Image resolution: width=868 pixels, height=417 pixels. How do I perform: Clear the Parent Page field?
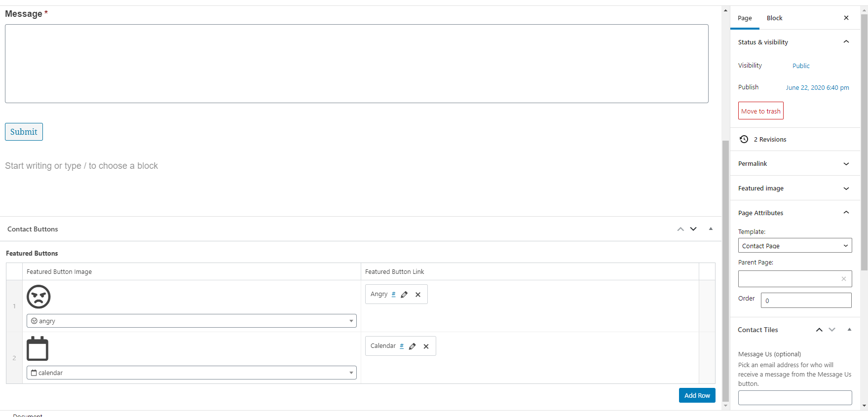click(x=844, y=279)
